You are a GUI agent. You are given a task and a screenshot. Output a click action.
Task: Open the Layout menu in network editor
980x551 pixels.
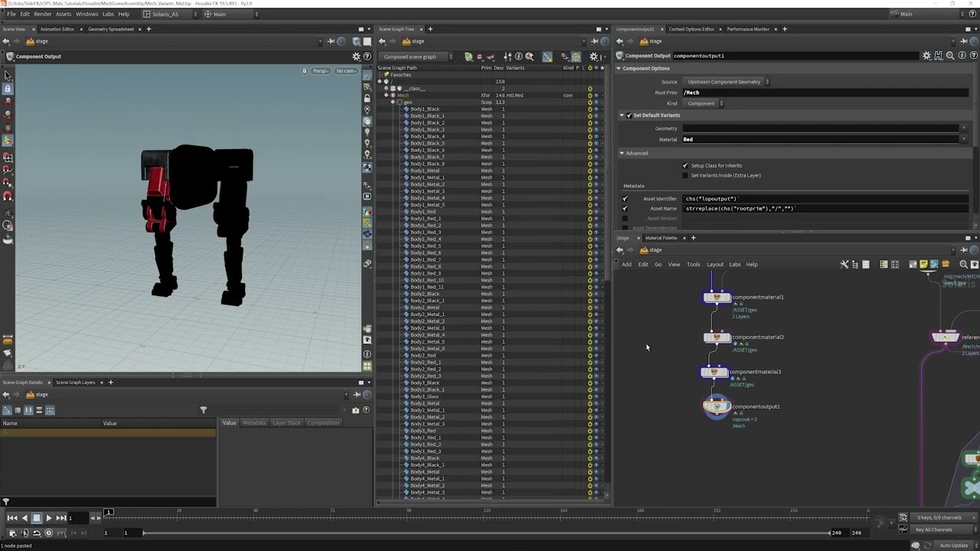point(714,265)
